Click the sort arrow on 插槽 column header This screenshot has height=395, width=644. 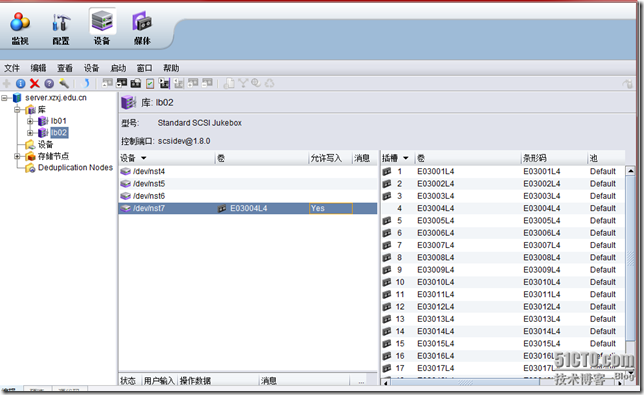[x=406, y=158]
